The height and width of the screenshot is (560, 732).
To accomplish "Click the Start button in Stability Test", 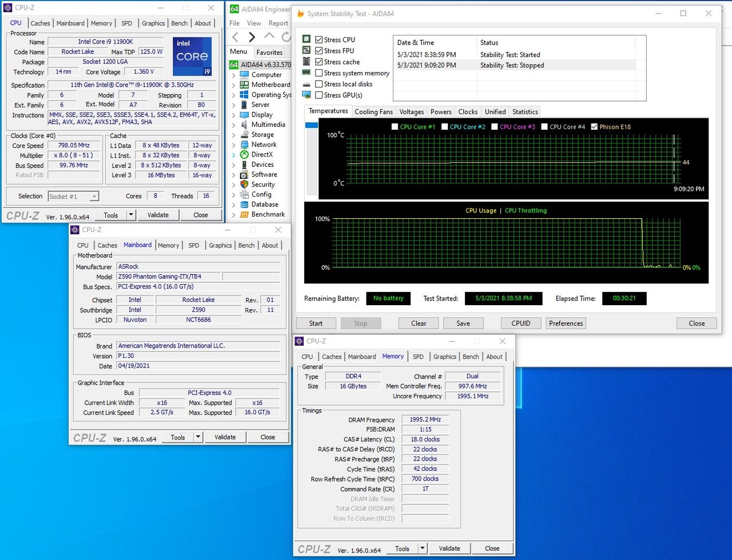I will coord(316,323).
